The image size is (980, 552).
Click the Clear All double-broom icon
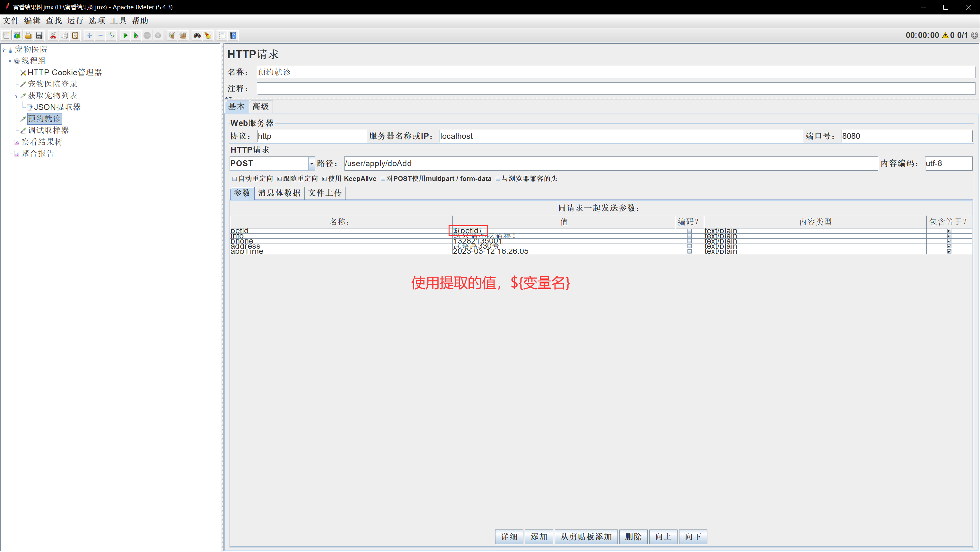coord(183,35)
